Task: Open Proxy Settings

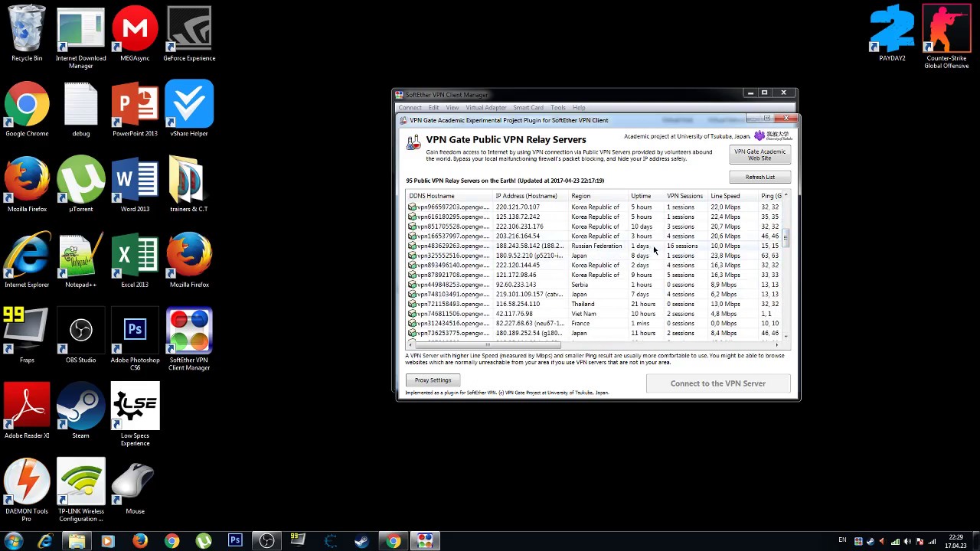Action: [x=433, y=380]
